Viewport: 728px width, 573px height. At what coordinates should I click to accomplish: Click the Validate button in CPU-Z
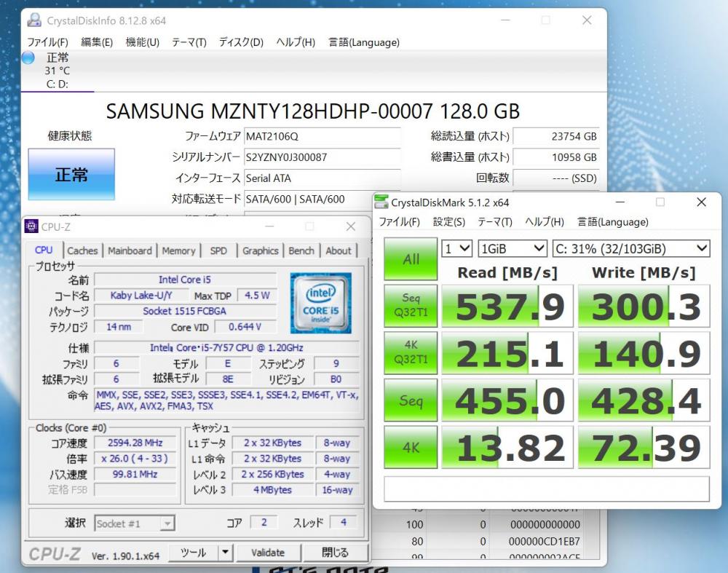(x=268, y=552)
